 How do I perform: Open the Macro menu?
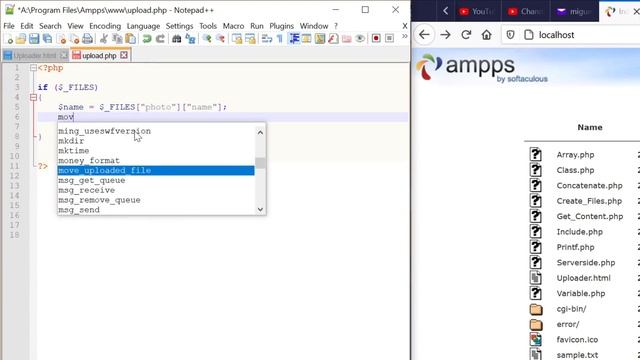coord(233,26)
